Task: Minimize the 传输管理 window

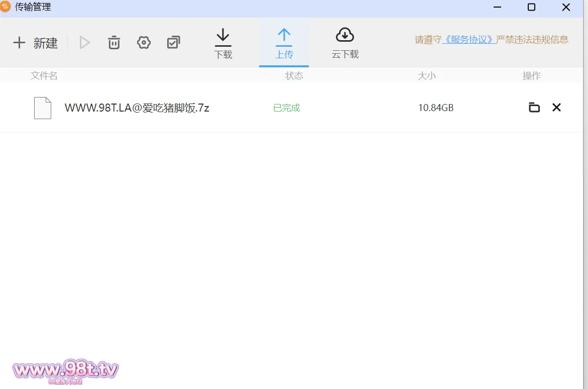Action: (497, 8)
